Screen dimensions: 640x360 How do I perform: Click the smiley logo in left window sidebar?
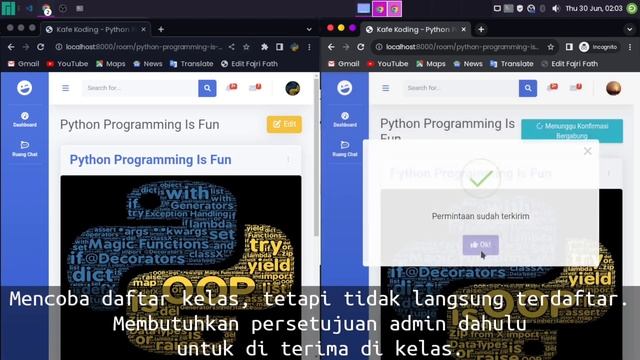pos(24,88)
